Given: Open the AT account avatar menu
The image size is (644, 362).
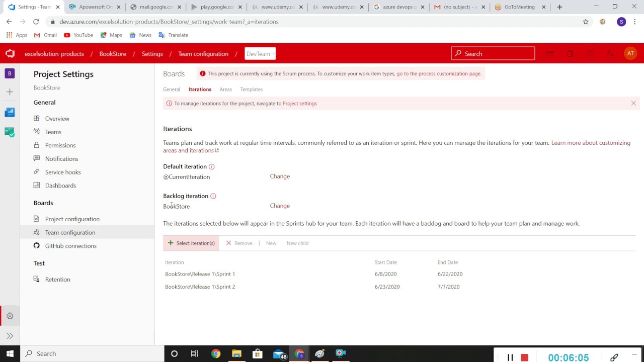Looking at the screenshot, I should coord(630,53).
